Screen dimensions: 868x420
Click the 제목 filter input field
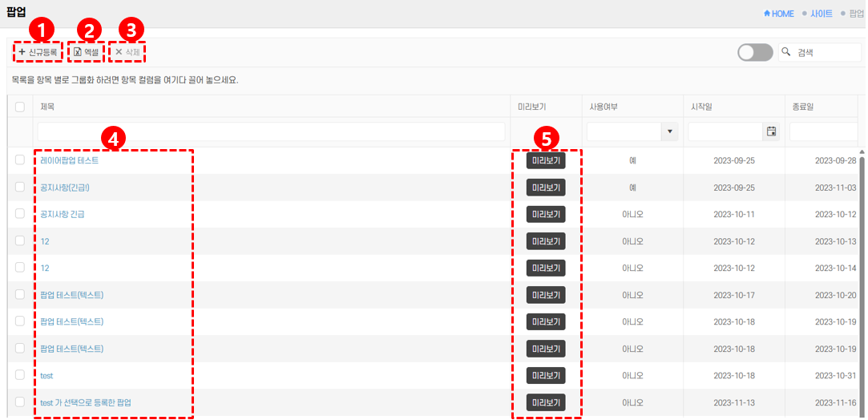tap(271, 131)
